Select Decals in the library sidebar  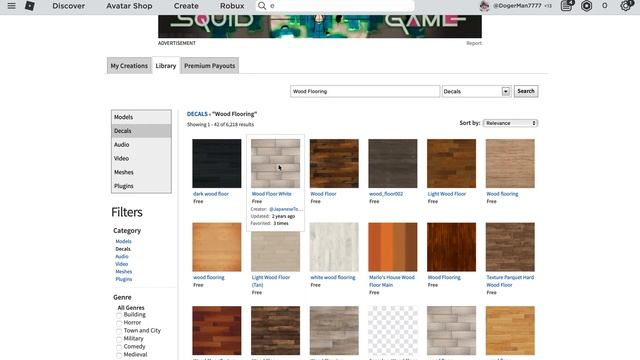point(141,131)
